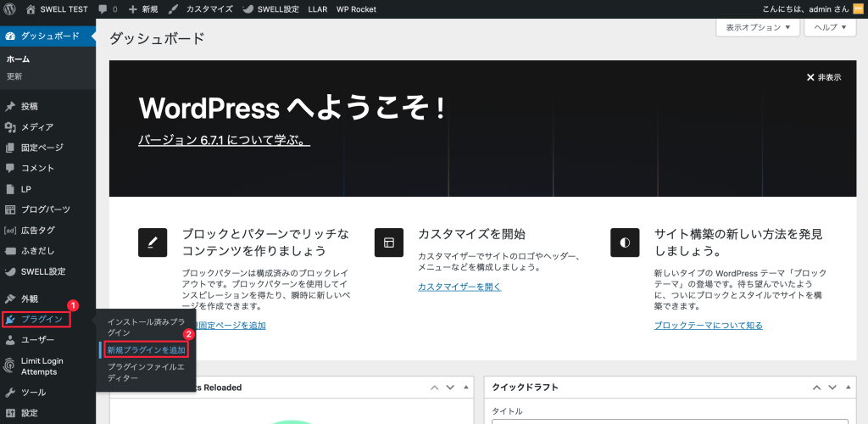This screenshot has width=868, height=424.
Task: Open ダッシュボード in the sidebar menu
Action: [47, 36]
